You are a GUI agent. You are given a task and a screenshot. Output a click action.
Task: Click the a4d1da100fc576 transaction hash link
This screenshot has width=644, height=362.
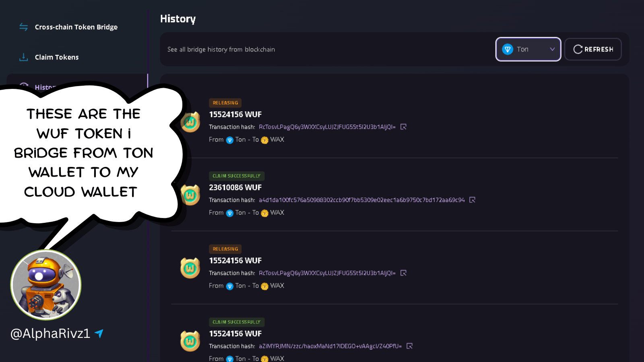click(x=361, y=200)
